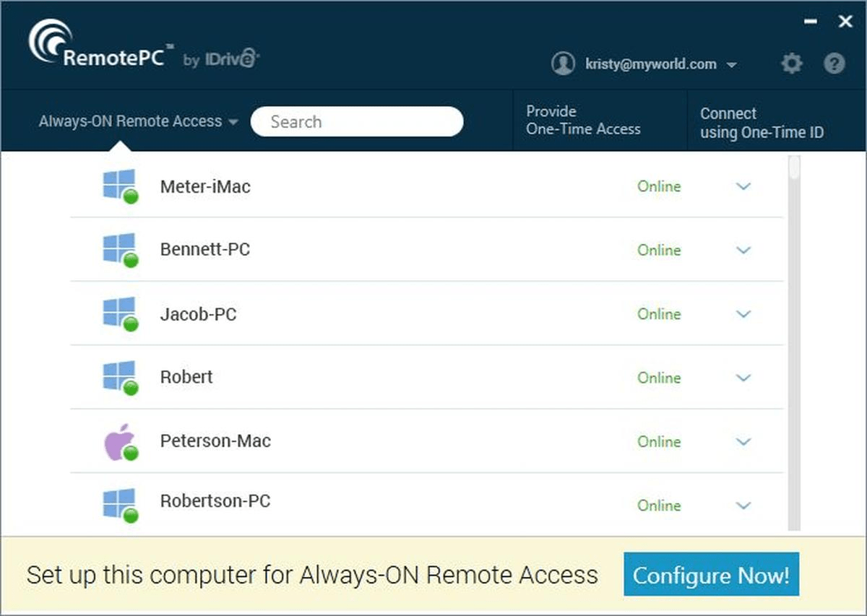This screenshot has height=616, width=867.
Task: Click the Online status for Jacob-PC
Action: pos(658,314)
